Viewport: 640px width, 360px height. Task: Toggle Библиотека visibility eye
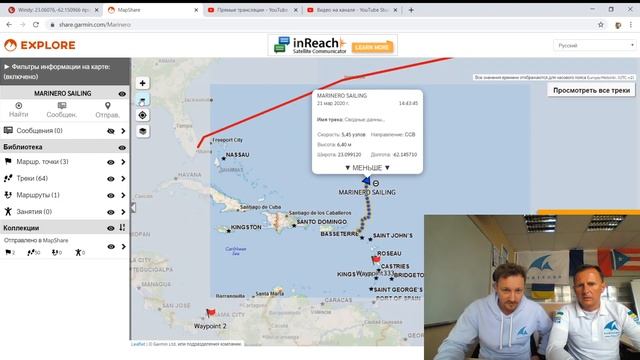[x=122, y=147]
